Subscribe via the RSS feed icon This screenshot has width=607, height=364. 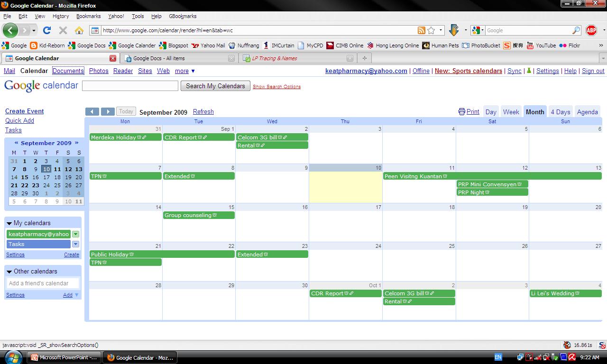click(421, 30)
